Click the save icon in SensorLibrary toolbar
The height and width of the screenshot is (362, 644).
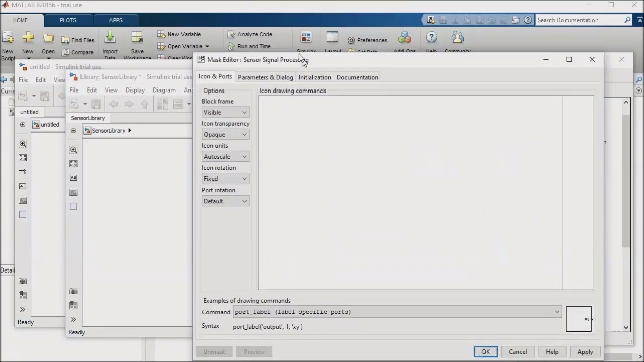pyautogui.click(x=96, y=104)
